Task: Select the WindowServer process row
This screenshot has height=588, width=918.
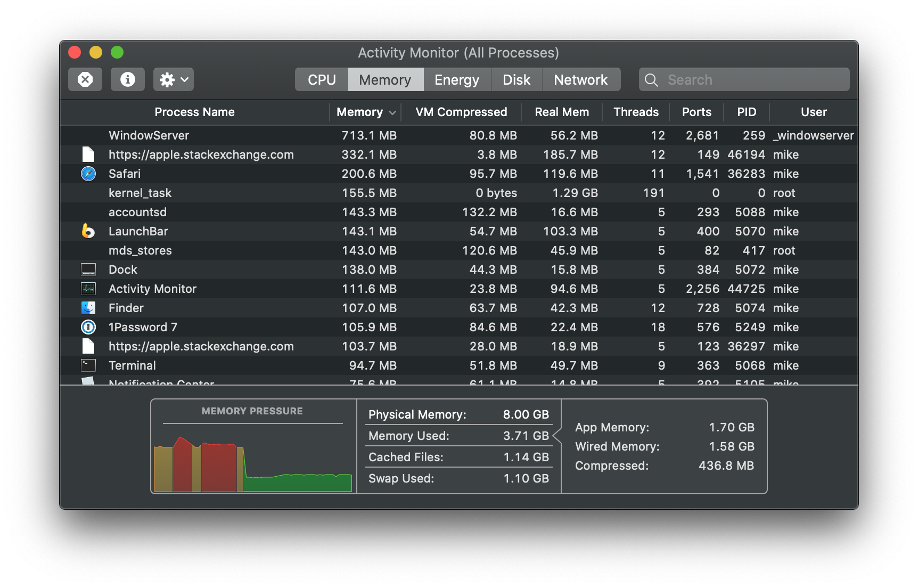Action: coord(458,135)
